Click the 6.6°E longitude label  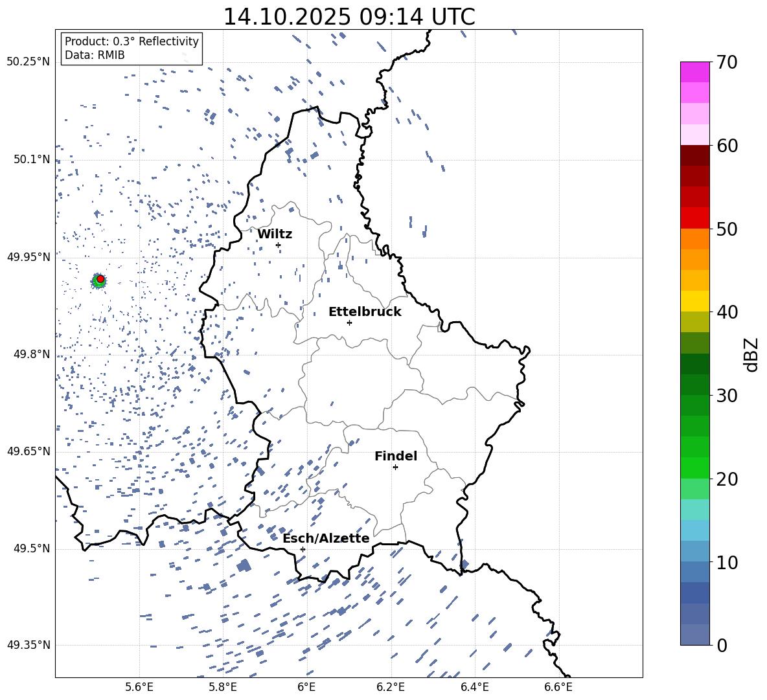558,687
